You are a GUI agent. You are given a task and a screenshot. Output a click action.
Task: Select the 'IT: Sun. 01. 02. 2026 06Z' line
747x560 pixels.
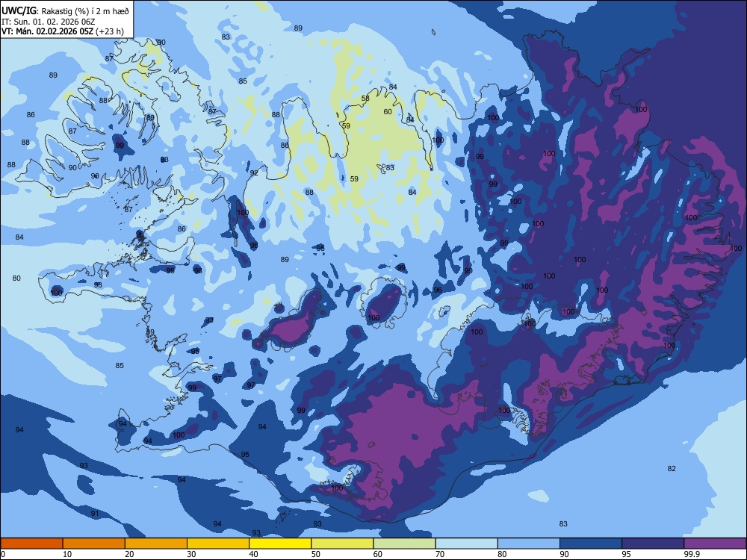point(49,22)
